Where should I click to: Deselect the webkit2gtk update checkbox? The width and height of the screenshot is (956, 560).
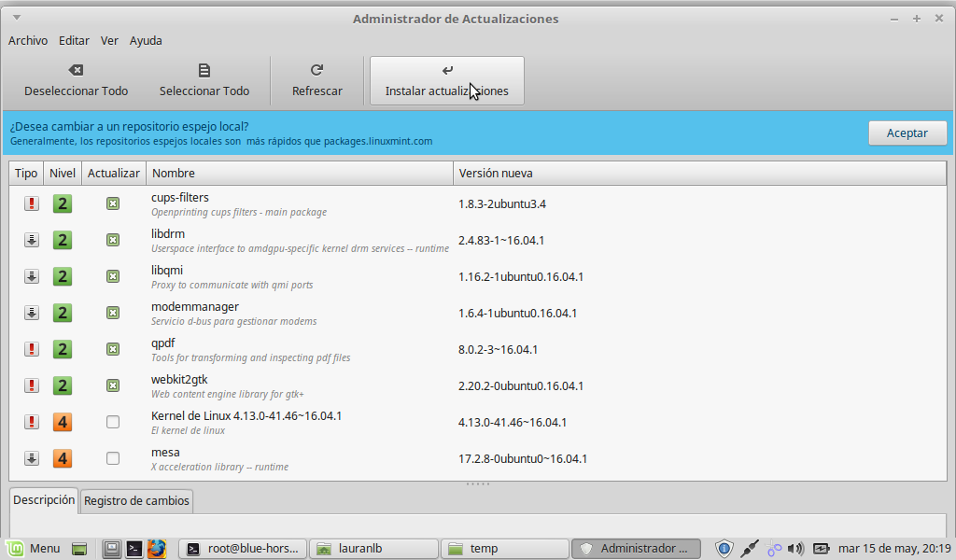point(113,385)
